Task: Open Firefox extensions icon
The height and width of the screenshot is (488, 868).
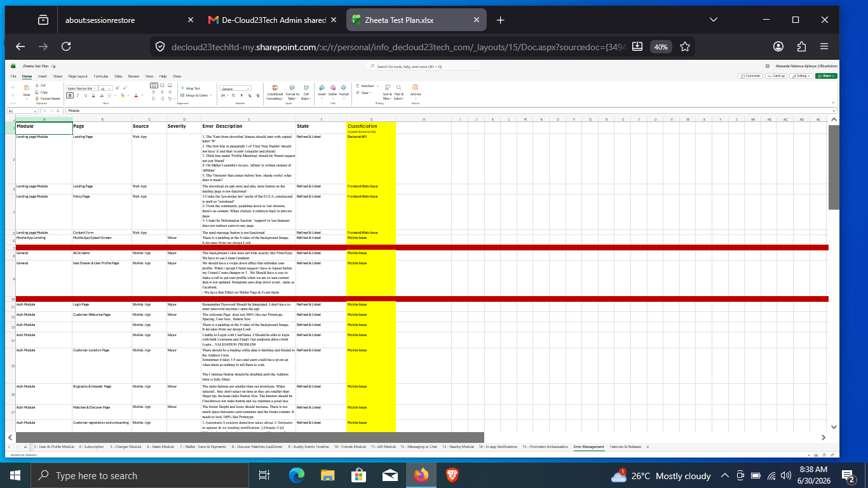Action: [801, 46]
